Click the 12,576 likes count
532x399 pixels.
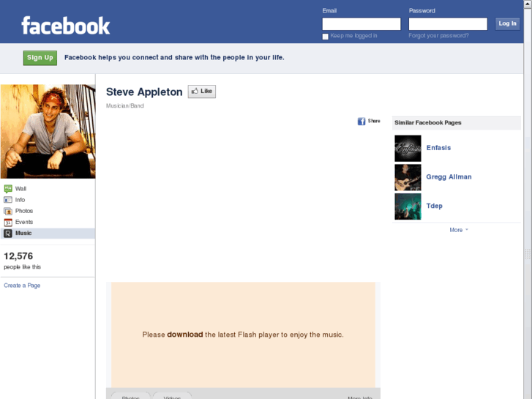point(18,256)
